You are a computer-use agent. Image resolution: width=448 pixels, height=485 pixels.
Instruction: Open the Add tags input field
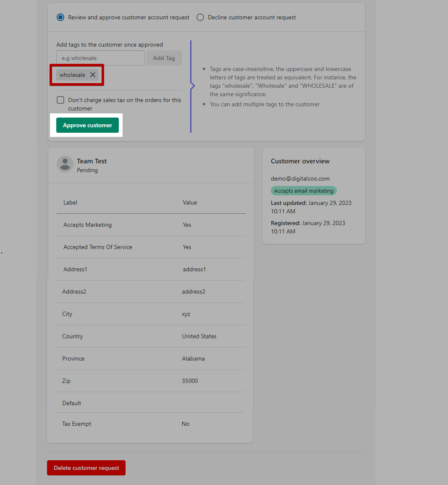click(x=100, y=58)
